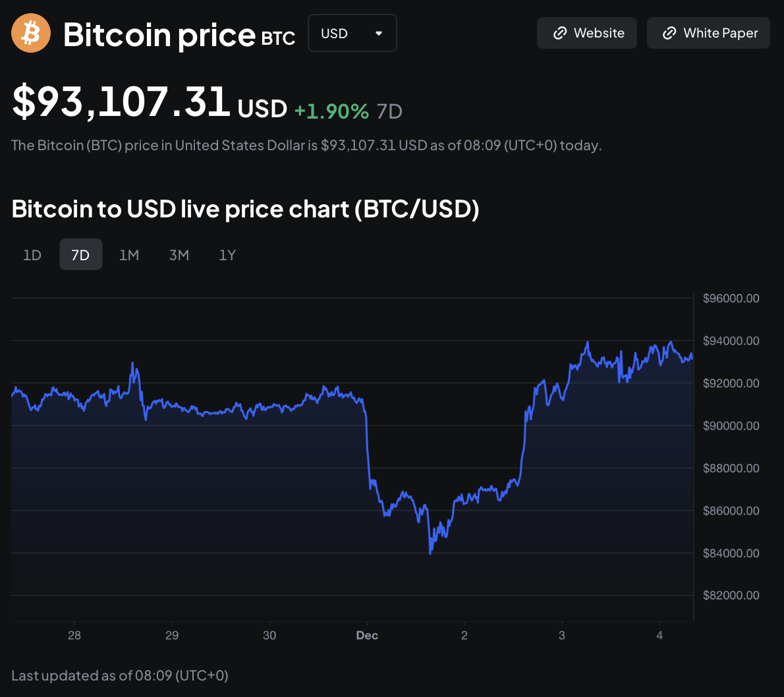Show the 3M price chart
The image size is (784, 697).
pos(179,255)
